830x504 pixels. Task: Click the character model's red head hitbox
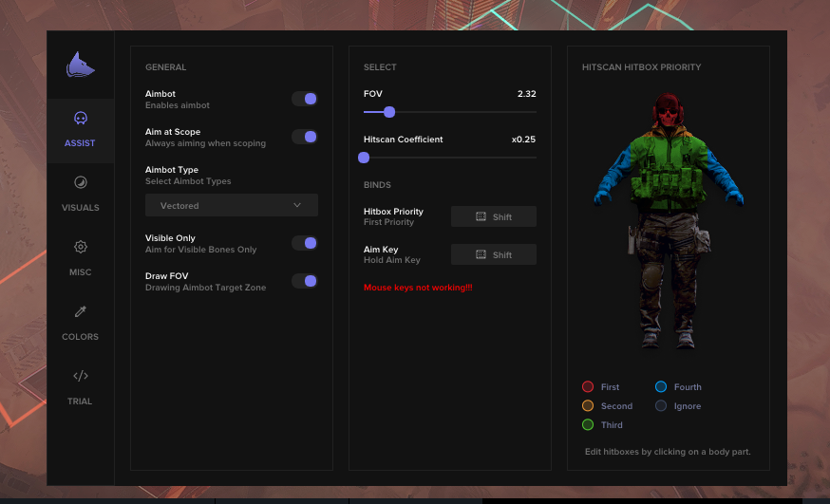coord(667,111)
